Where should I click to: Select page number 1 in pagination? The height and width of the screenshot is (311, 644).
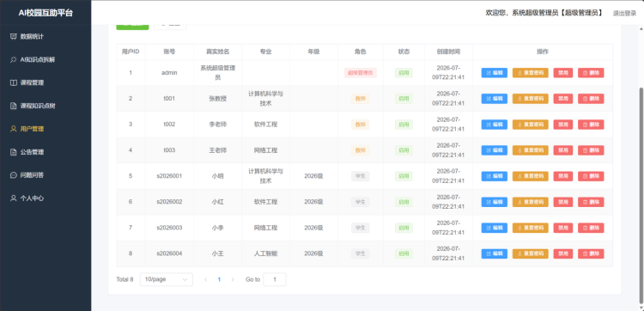[x=219, y=279]
